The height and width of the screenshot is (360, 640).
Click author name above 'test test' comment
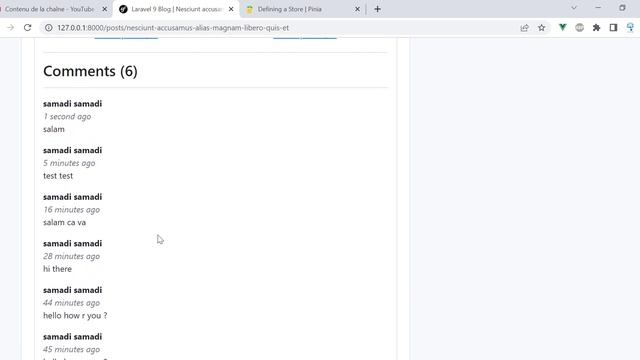tap(73, 150)
